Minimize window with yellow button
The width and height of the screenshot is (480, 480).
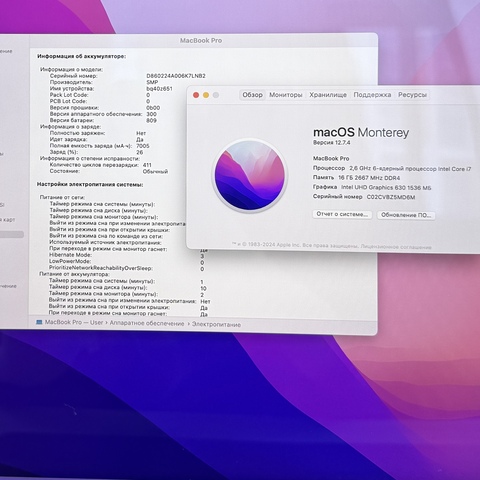tap(206, 95)
